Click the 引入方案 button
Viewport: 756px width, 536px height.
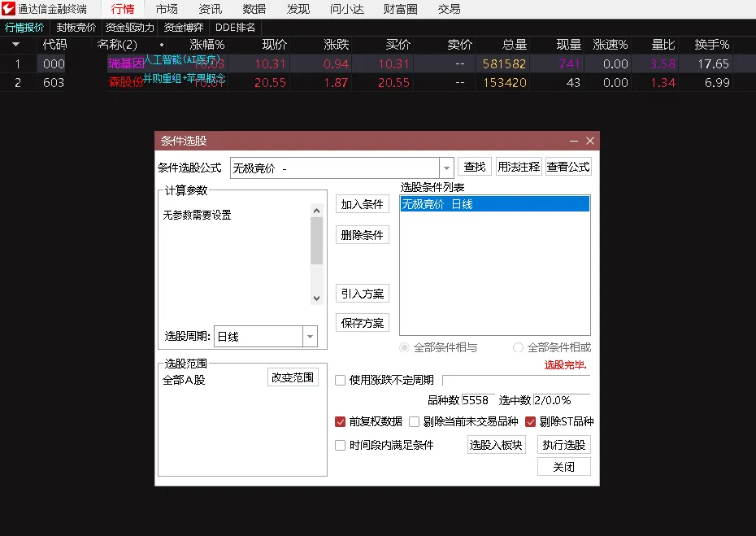(x=362, y=294)
